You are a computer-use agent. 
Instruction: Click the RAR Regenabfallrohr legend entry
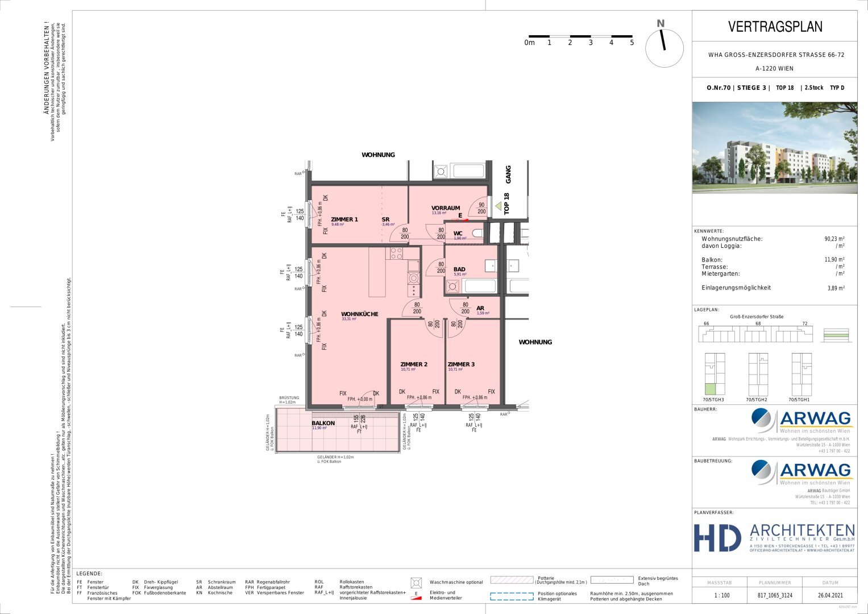pos(267,582)
